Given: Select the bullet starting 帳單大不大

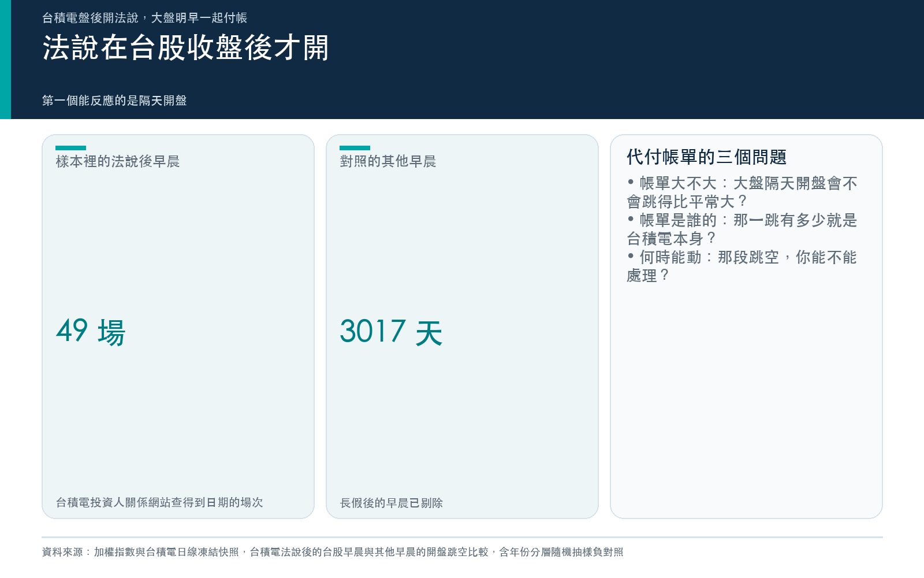Looking at the screenshot, I should click(x=742, y=192).
